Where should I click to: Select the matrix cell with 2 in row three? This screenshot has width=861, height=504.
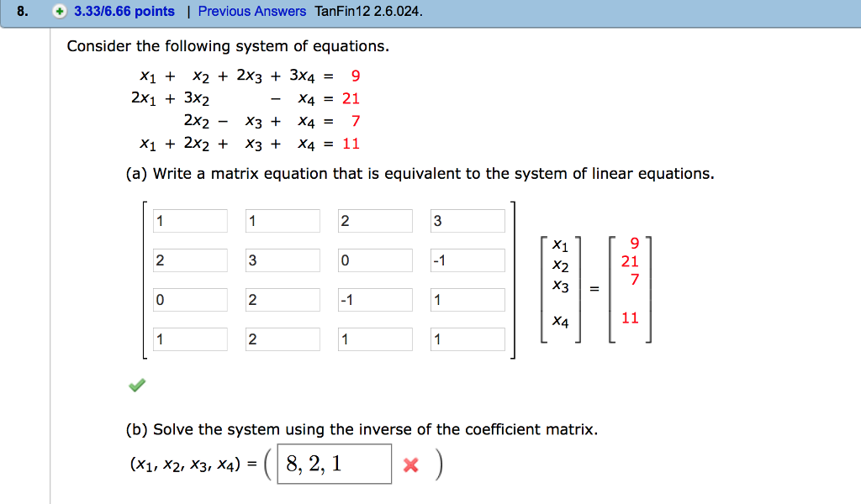tap(283, 299)
